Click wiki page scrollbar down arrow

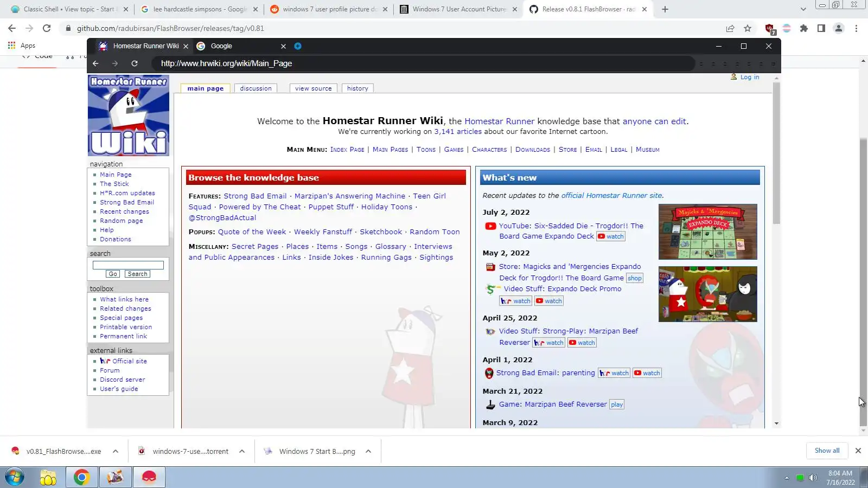776,423
